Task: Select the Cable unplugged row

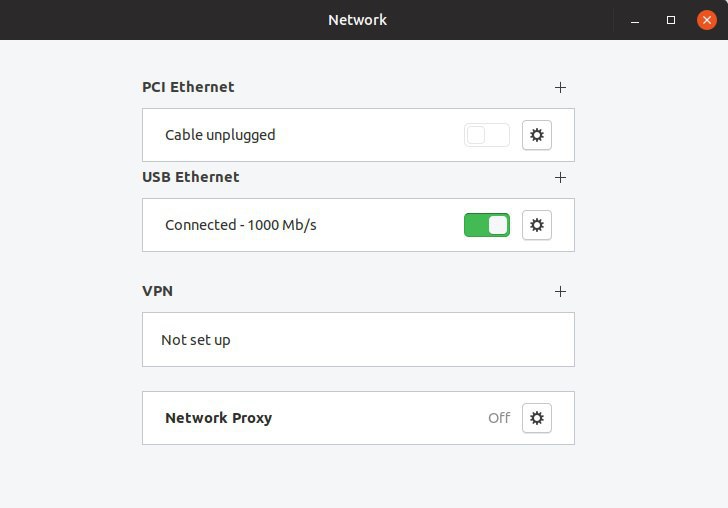Action: tap(358, 135)
